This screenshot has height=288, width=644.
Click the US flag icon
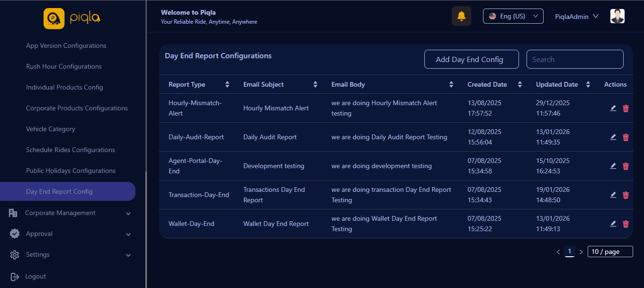coord(492,16)
